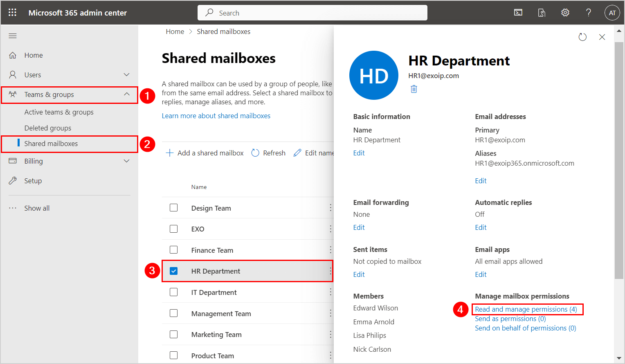Viewport: 625px width, 364px height.
Task: Check the Marketing Team checkbox
Action: tap(174, 334)
